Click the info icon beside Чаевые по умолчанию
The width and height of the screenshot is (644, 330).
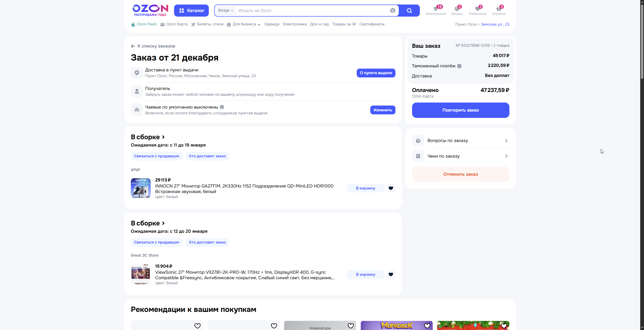click(x=222, y=107)
